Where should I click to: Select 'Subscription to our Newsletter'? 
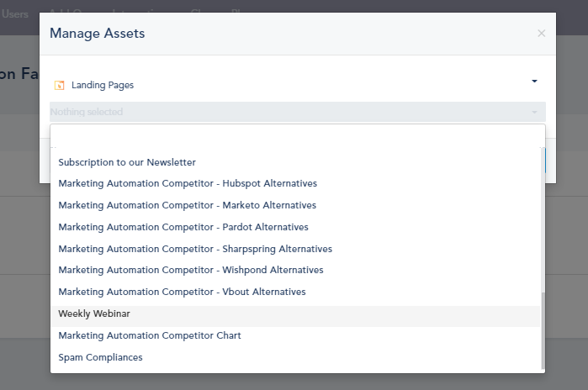coord(127,162)
